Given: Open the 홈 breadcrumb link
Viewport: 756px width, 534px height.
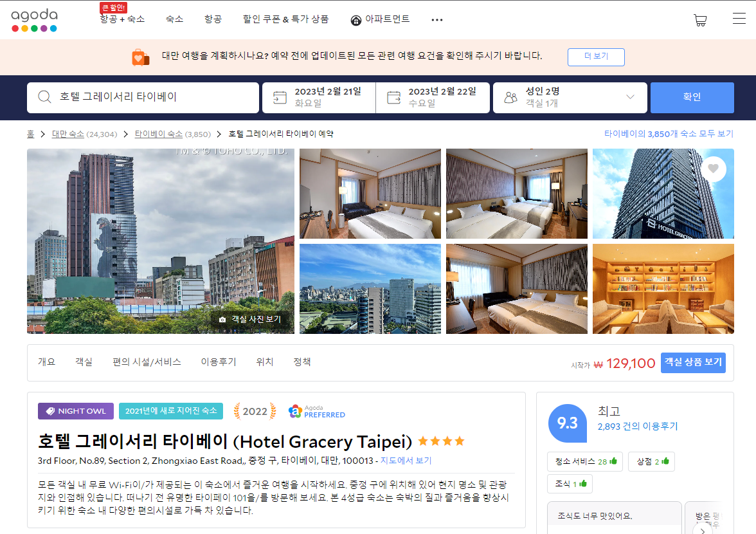Looking at the screenshot, I should coord(30,134).
